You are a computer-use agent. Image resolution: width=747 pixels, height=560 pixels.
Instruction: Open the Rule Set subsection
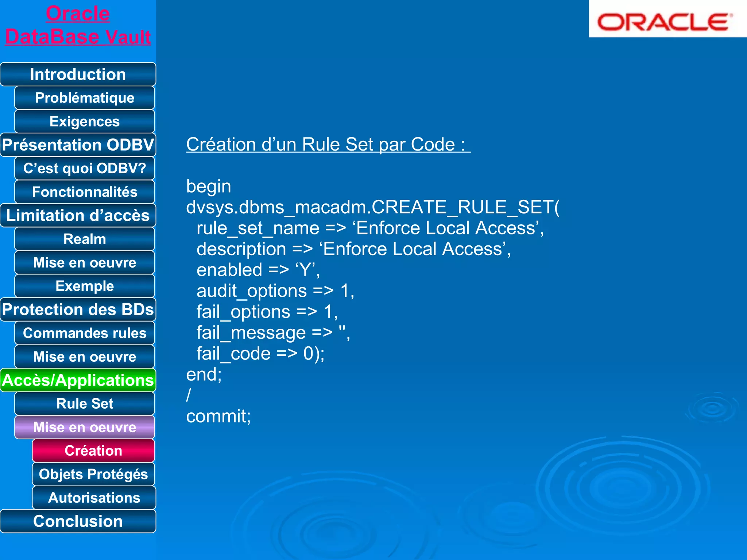point(85,404)
